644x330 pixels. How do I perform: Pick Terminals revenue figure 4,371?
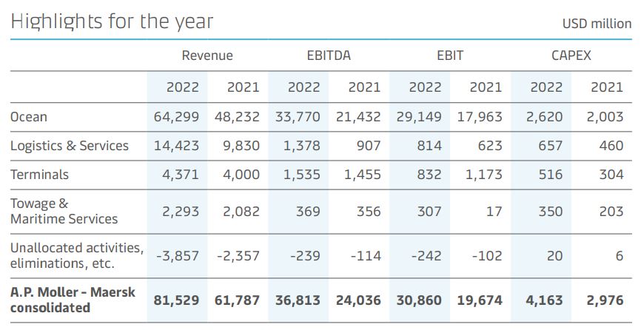181,175
